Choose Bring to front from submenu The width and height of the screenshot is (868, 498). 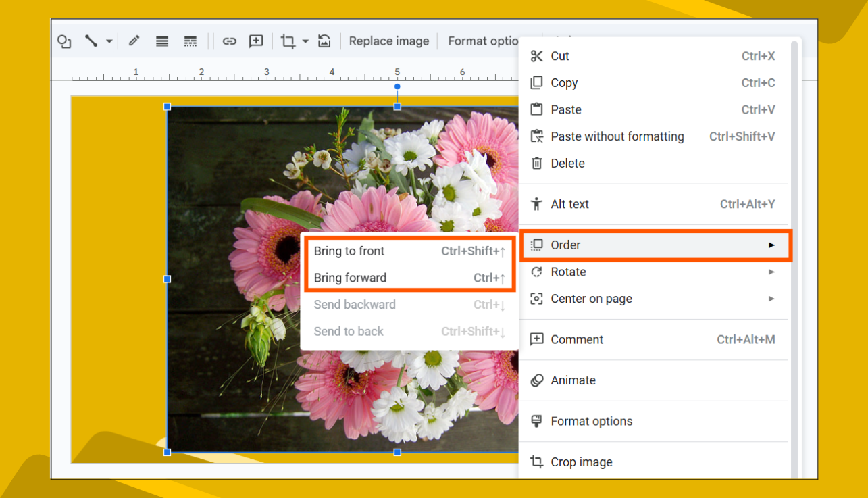click(x=349, y=251)
